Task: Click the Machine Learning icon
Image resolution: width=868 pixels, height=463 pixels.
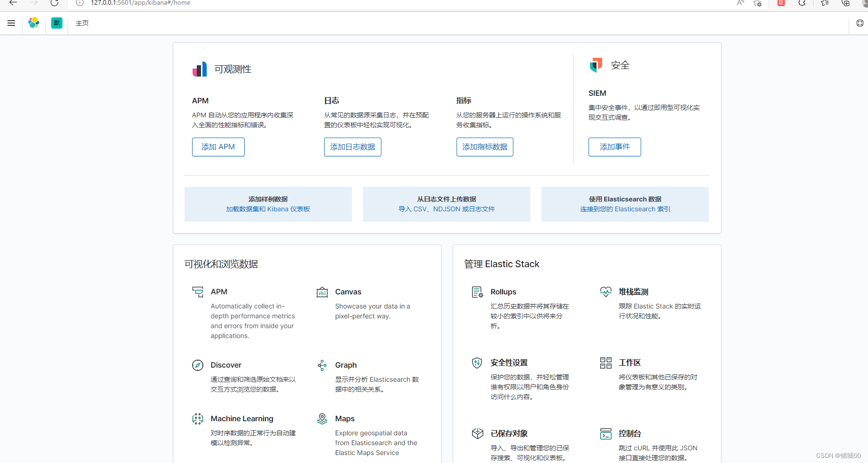Action: click(x=198, y=419)
